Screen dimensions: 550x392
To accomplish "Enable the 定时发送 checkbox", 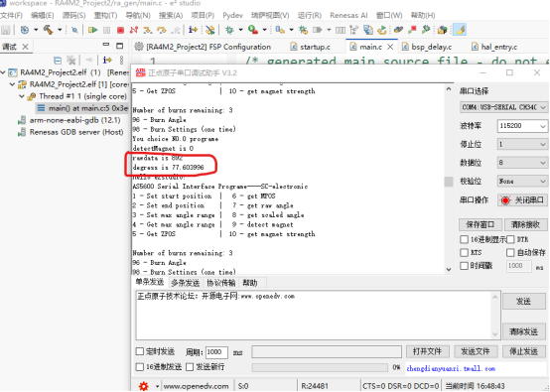I will pos(140,351).
